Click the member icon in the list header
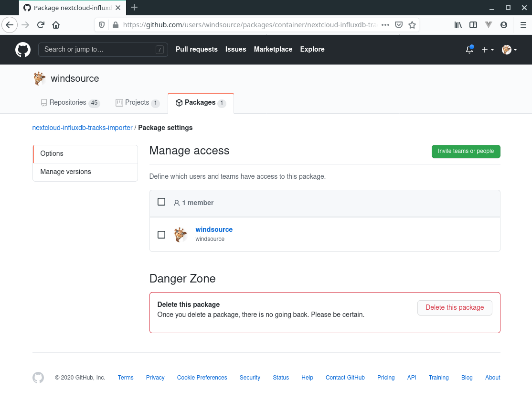Viewport: 532px width, 413px height. 177,202
